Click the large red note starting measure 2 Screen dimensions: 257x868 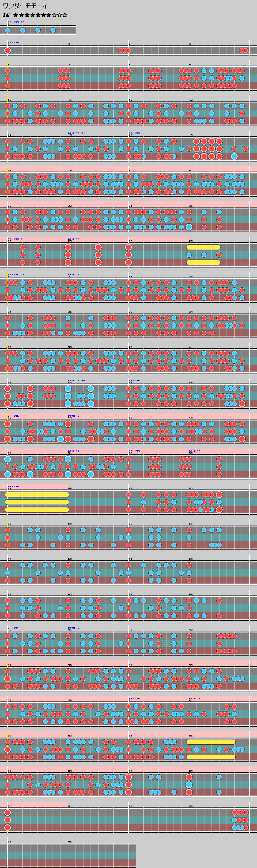point(7,50)
